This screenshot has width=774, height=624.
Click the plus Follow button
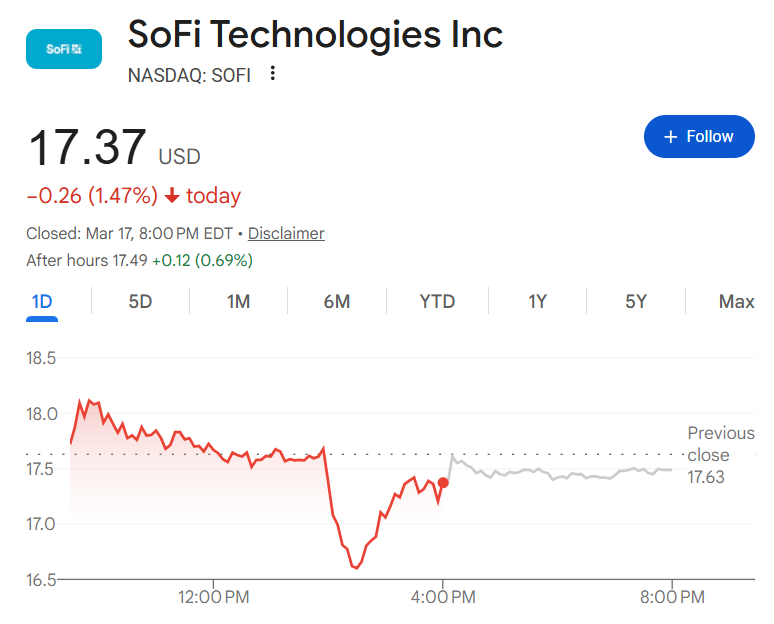click(x=698, y=136)
